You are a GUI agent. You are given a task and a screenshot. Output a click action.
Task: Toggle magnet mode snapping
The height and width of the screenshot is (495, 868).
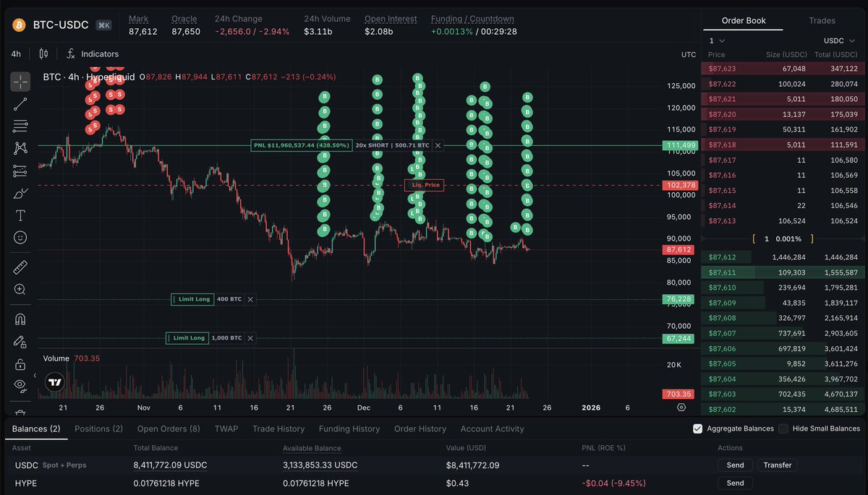click(x=20, y=319)
